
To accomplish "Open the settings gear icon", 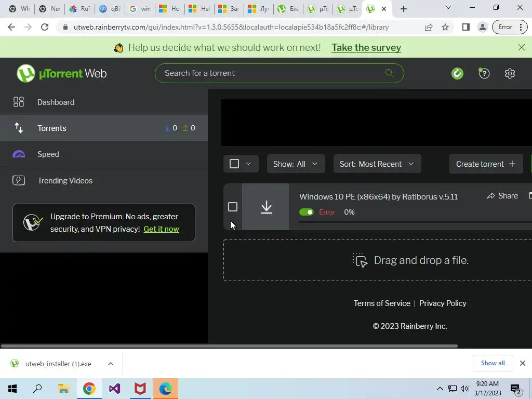I will [510, 73].
